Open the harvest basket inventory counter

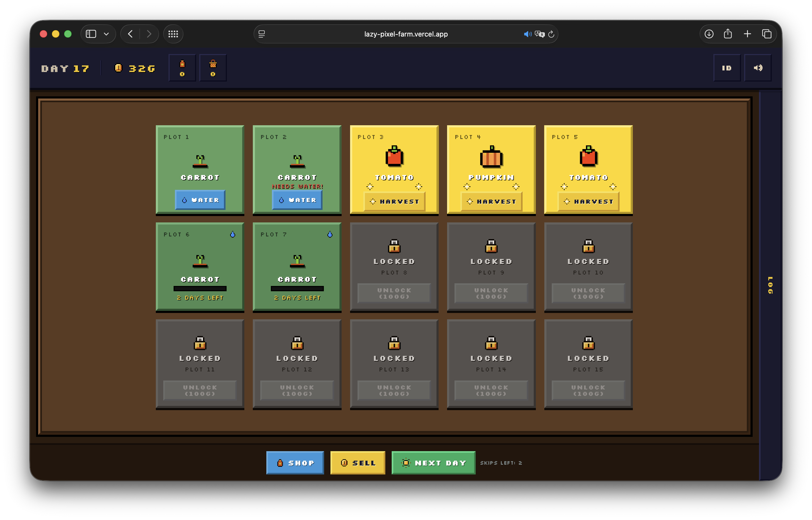click(x=213, y=68)
